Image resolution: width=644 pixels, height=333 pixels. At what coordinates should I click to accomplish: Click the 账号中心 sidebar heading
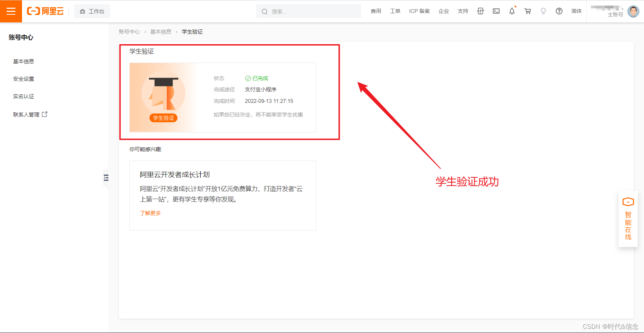coord(21,37)
